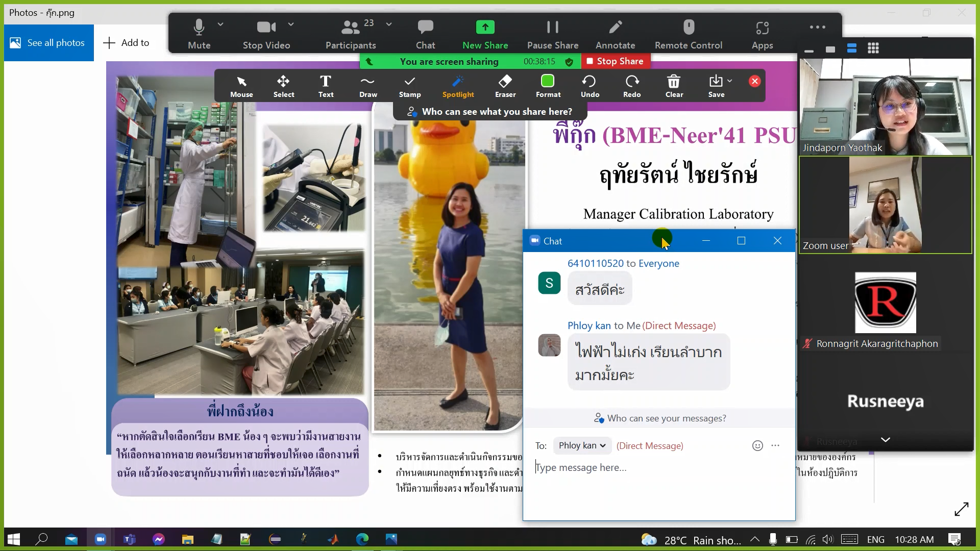Open Windows taskbar search

click(42, 539)
